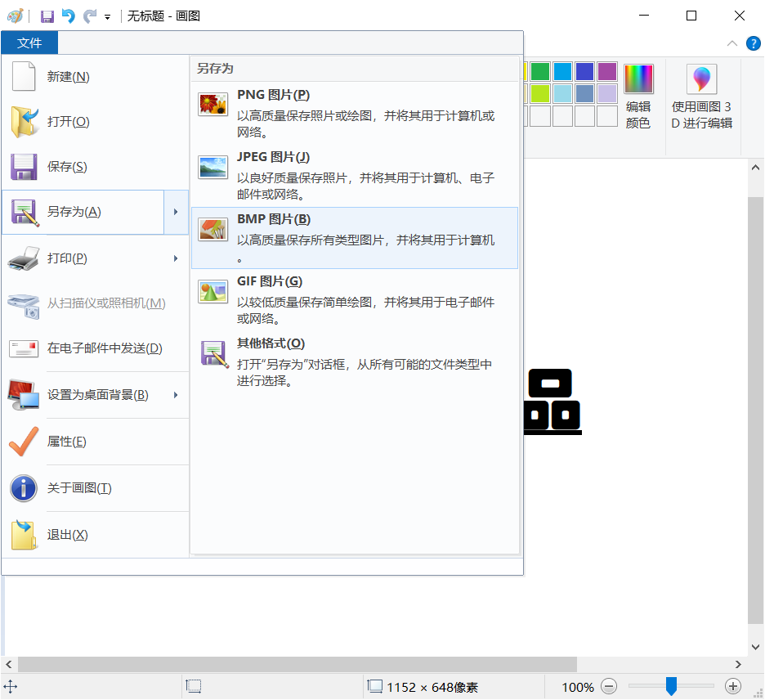
Task: Open Help via the blue question mark icon
Action: pos(754,43)
